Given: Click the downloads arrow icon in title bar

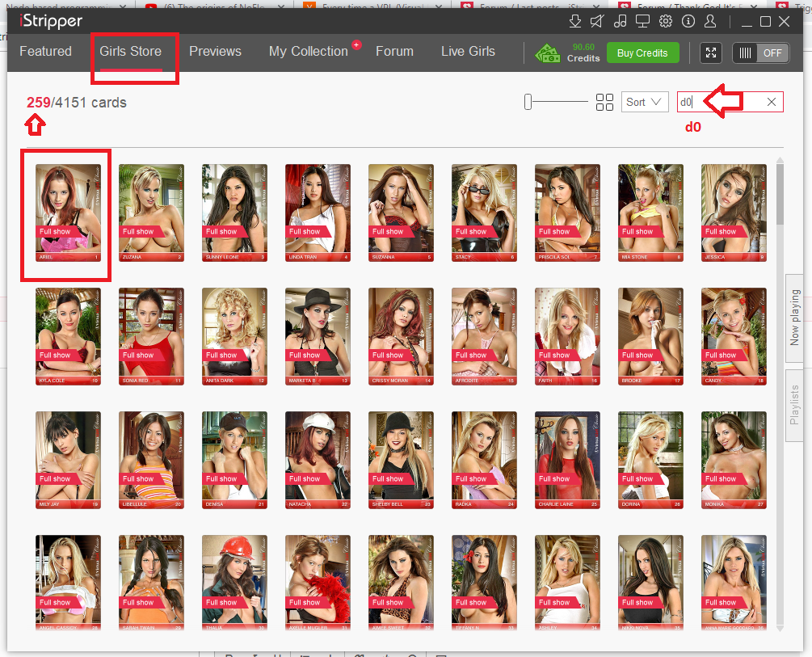Looking at the screenshot, I should coord(575,21).
